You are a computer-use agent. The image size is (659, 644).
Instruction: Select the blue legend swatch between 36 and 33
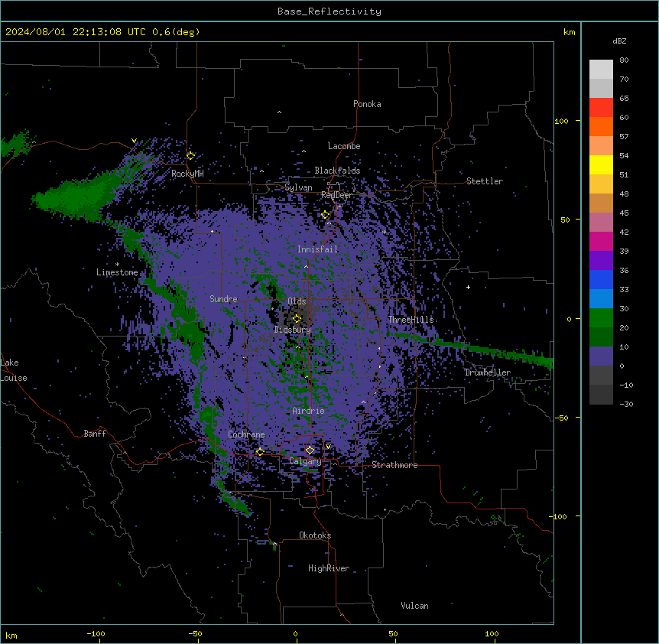[601, 280]
